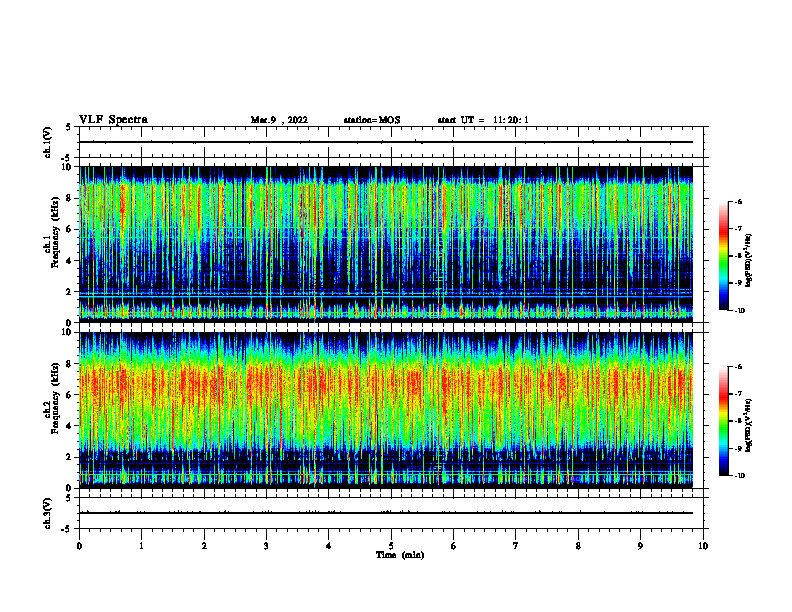Click the "8" kHz tick on ch.1 frequency axis
Viewport: 792px width, 612px height.
[x=70, y=198]
